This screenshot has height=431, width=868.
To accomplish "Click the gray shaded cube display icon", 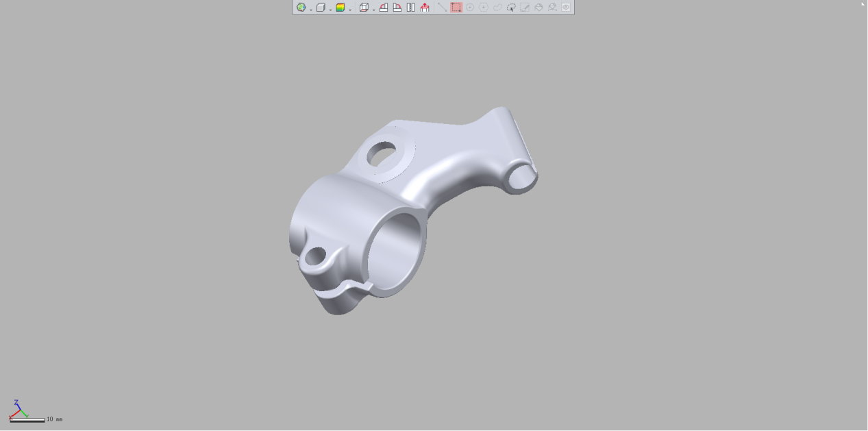I will tap(320, 8).
